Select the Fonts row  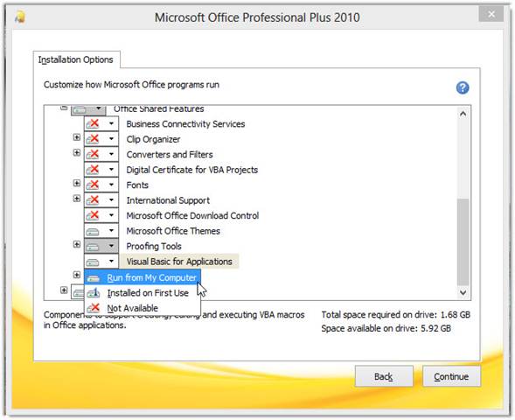click(137, 185)
